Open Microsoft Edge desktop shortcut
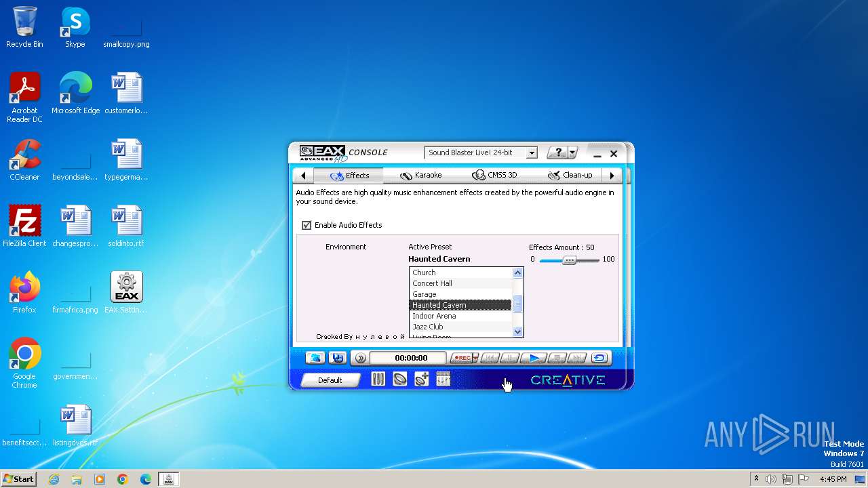Viewport: 868px width, 488px height. [75, 94]
